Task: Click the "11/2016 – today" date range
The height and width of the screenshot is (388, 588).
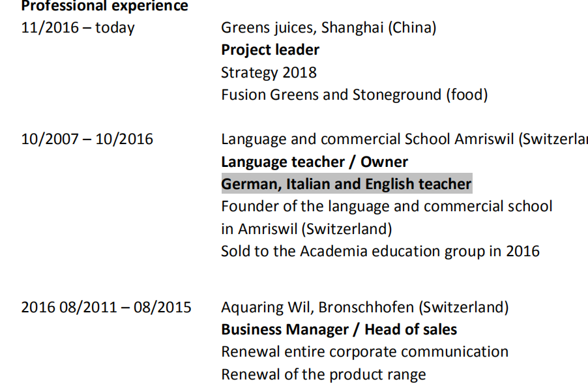Action: pyautogui.click(x=78, y=27)
